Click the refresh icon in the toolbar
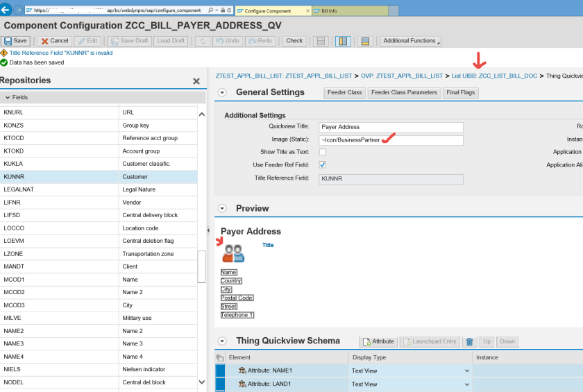 tap(203, 41)
